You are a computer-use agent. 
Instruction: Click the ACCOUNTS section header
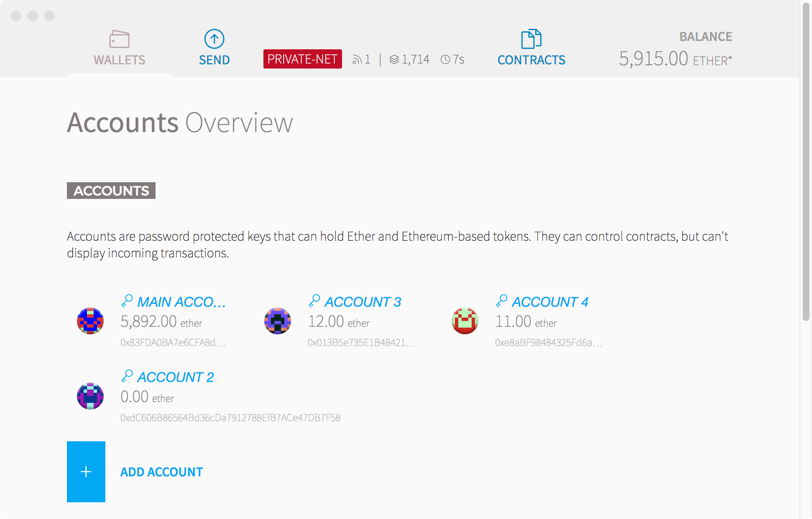(x=111, y=191)
